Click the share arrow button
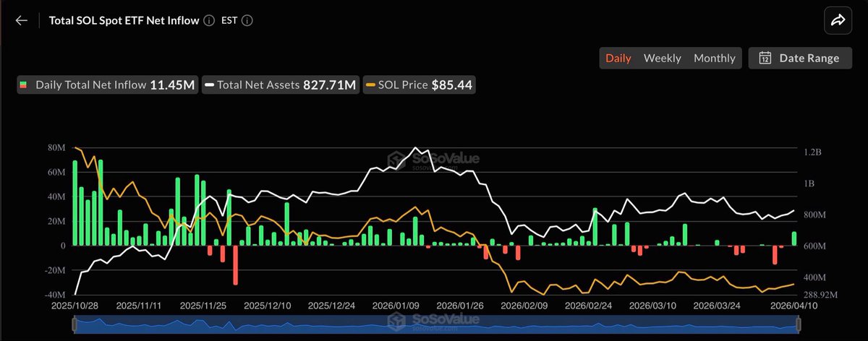This screenshot has width=868, height=341. (838, 20)
